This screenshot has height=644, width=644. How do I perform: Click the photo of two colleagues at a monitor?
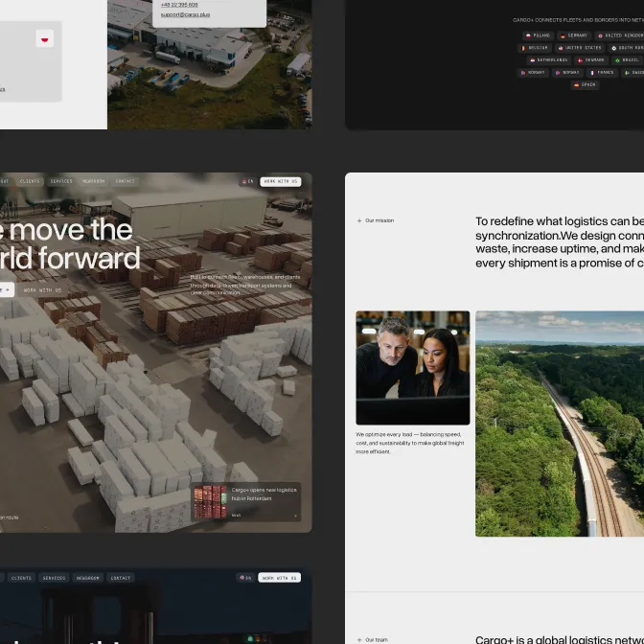click(x=412, y=368)
